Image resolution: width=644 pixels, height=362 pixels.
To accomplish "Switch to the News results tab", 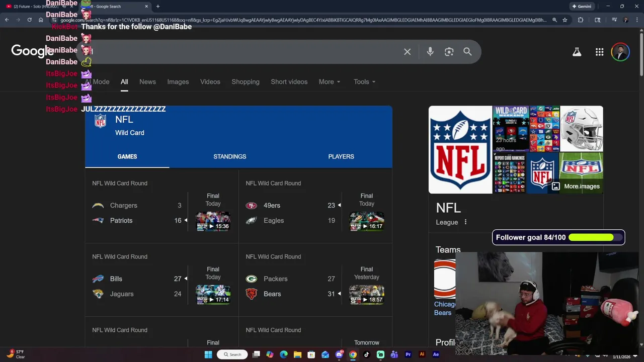I will [147, 81].
